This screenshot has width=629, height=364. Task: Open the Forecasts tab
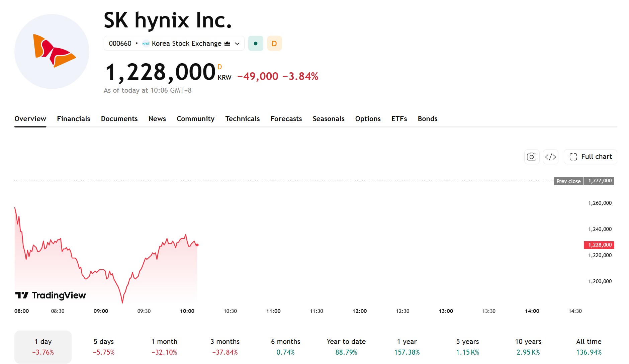[286, 119]
